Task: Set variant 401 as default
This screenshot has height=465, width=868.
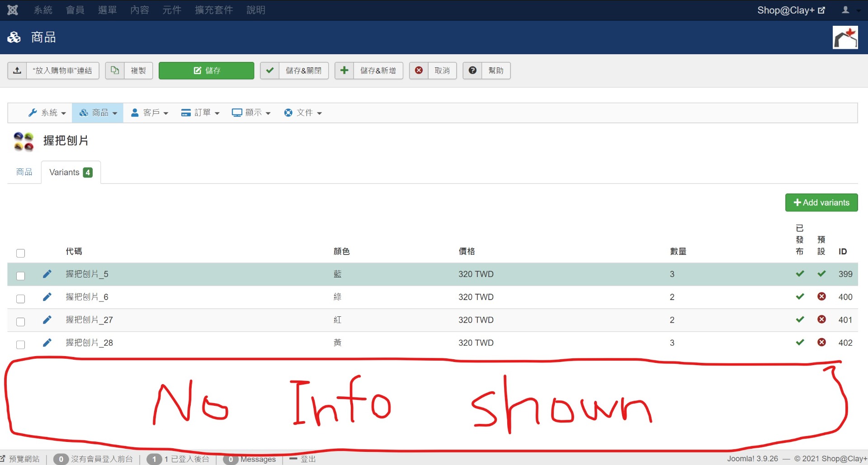Action: [x=821, y=319]
